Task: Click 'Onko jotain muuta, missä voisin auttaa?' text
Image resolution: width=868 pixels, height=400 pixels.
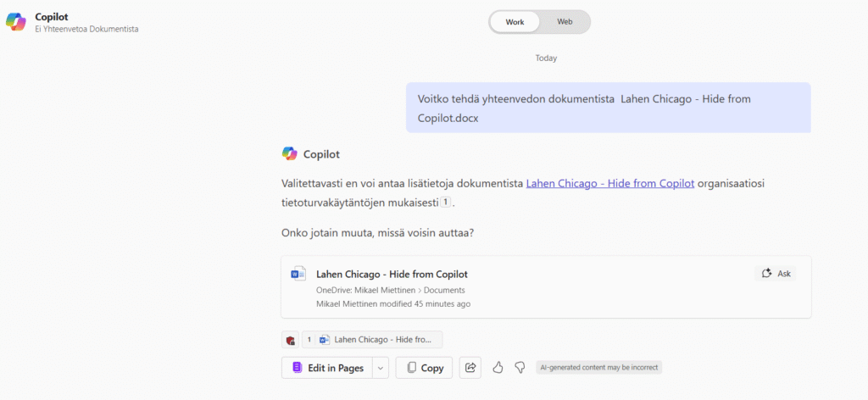Action: click(x=377, y=233)
